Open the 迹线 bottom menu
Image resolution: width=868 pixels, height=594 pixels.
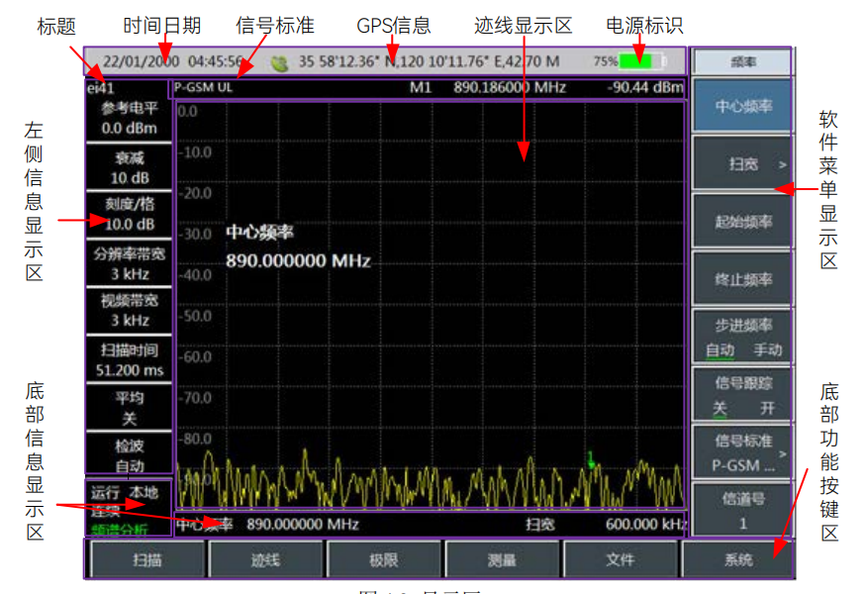[x=265, y=560]
